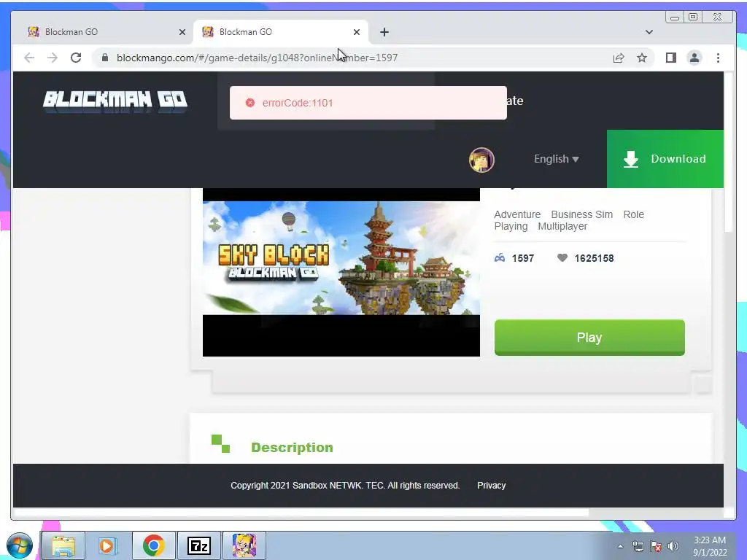Viewport: 747px width, 560px height.
Task: Open the user avatar profile
Action: click(481, 160)
